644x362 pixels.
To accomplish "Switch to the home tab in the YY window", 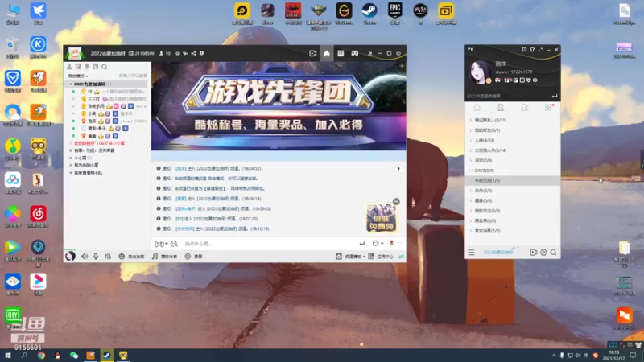I will point(477,108).
